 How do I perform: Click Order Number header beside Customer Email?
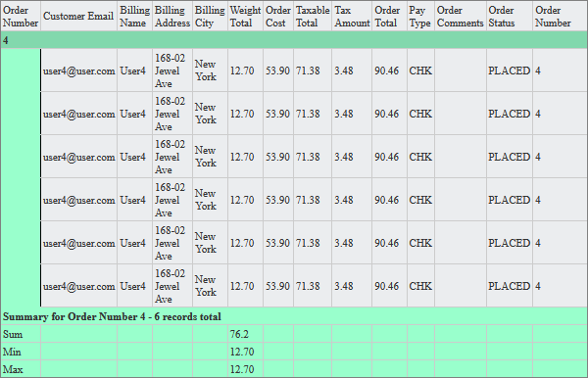pos(21,16)
